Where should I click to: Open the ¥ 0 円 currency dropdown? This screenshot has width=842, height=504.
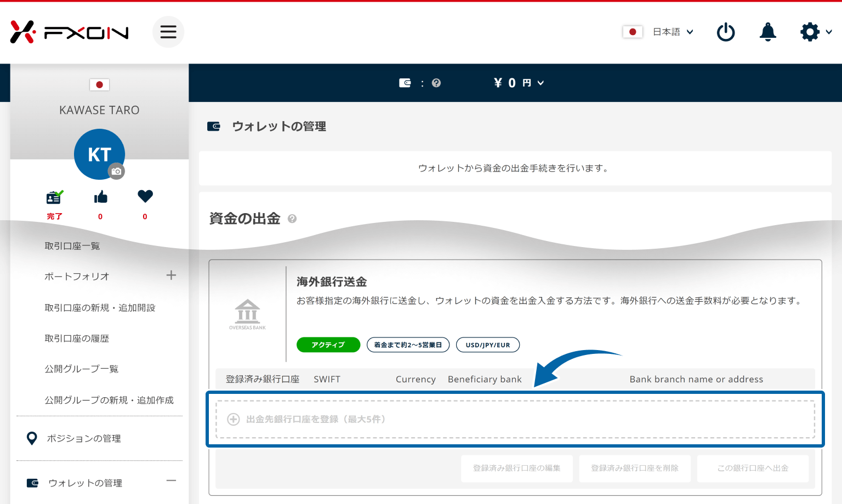coord(519,83)
